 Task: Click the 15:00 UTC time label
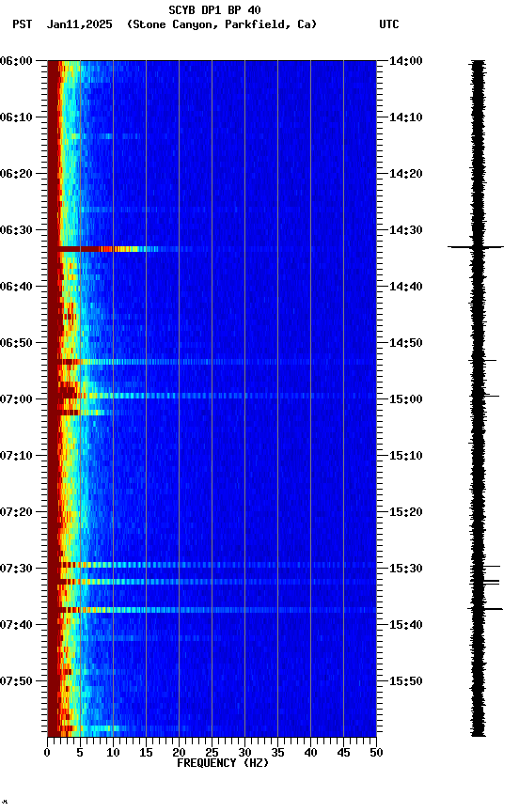[406, 399]
